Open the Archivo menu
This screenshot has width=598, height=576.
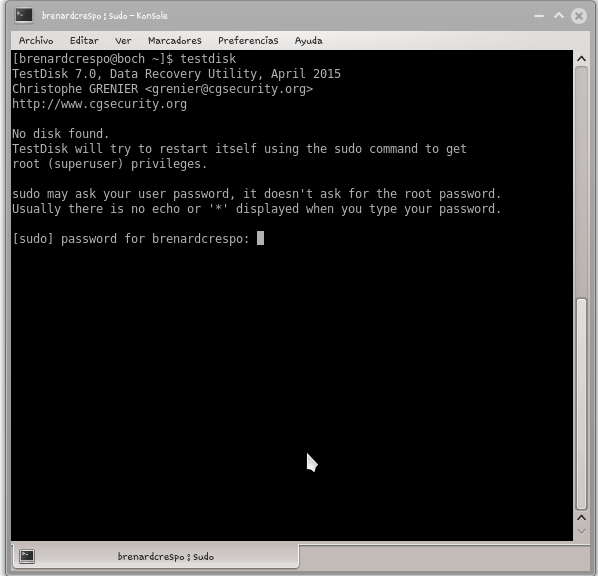pos(36,40)
